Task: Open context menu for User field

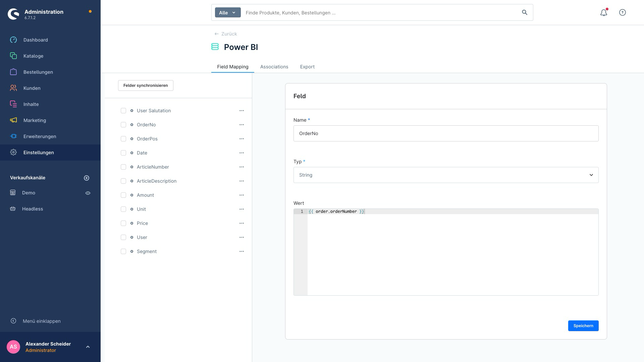Action: tap(241, 237)
